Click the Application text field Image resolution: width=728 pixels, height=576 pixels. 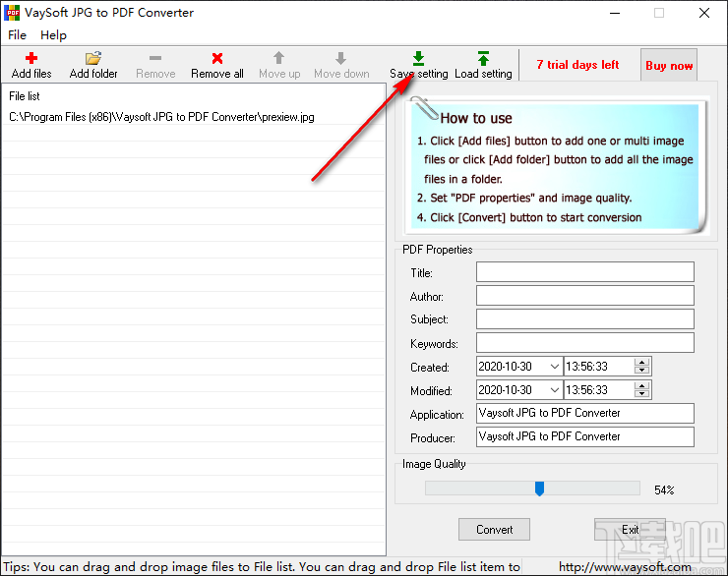tap(585, 413)
